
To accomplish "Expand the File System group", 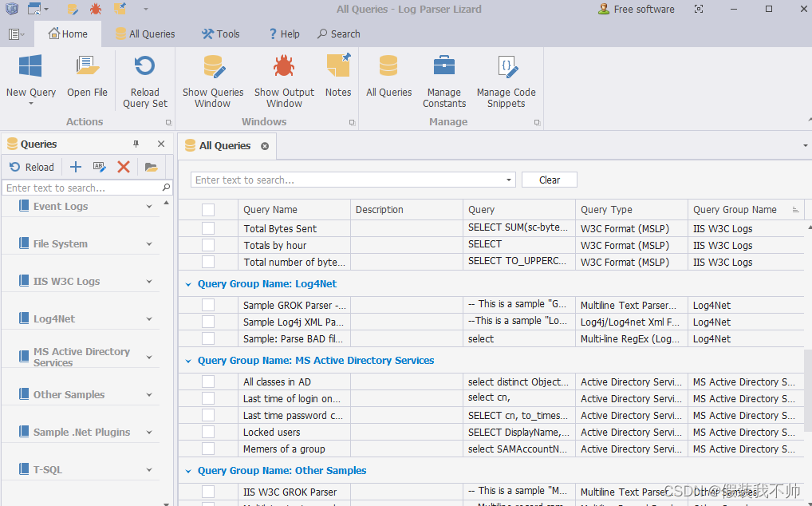I will (x=149, y=244).
